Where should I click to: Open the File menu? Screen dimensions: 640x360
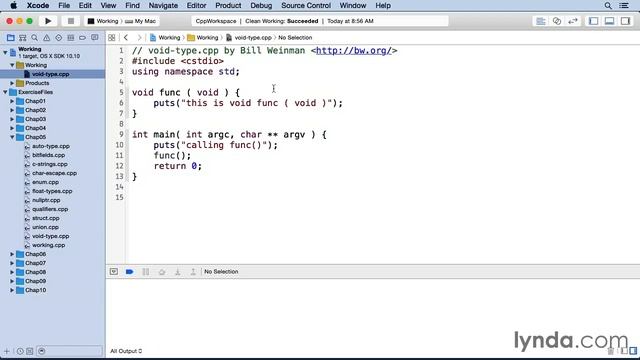point(64,5)
